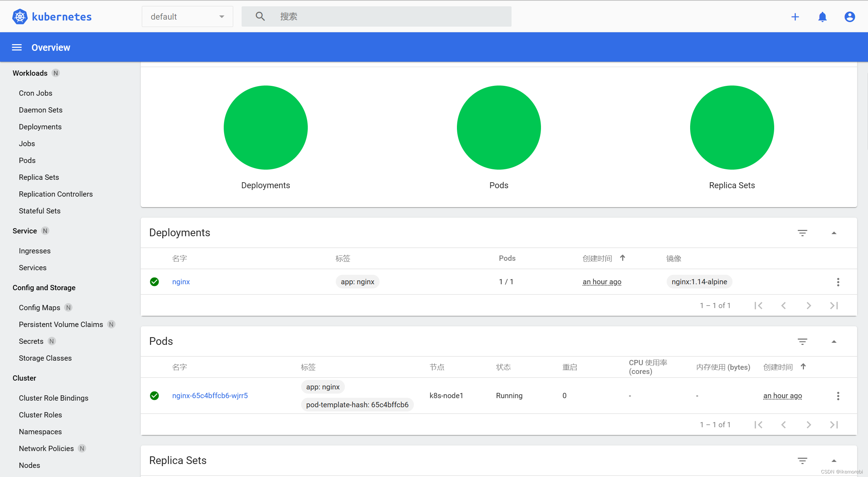The height and width of the screenshot is (477, 868).
Task: Collapse the Replica Sets card
Action: [834, 461]
